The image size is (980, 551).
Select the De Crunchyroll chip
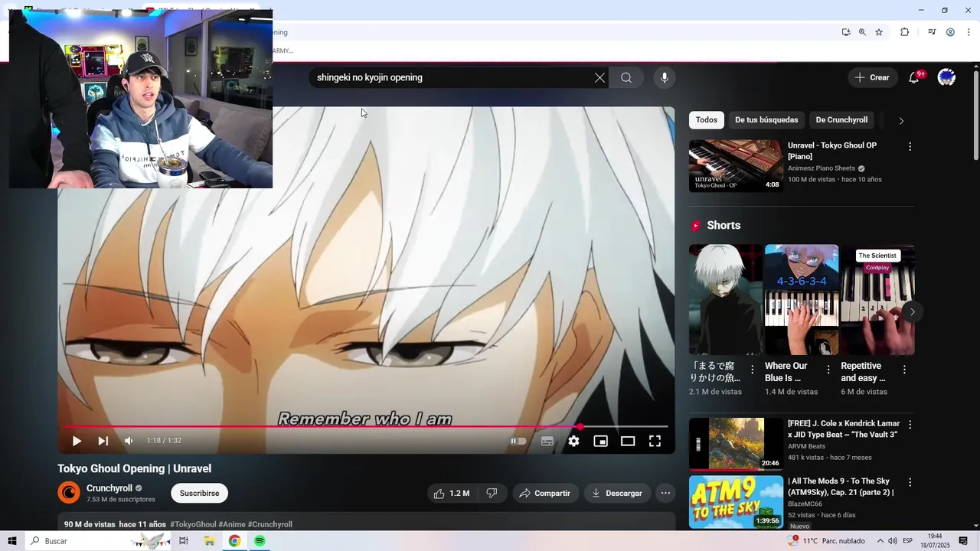841,120
